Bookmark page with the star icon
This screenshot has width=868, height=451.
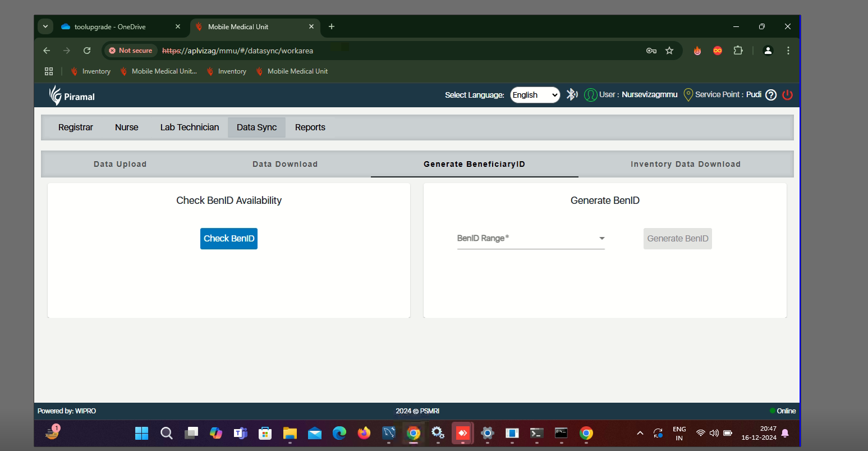(x=669, y=51)
